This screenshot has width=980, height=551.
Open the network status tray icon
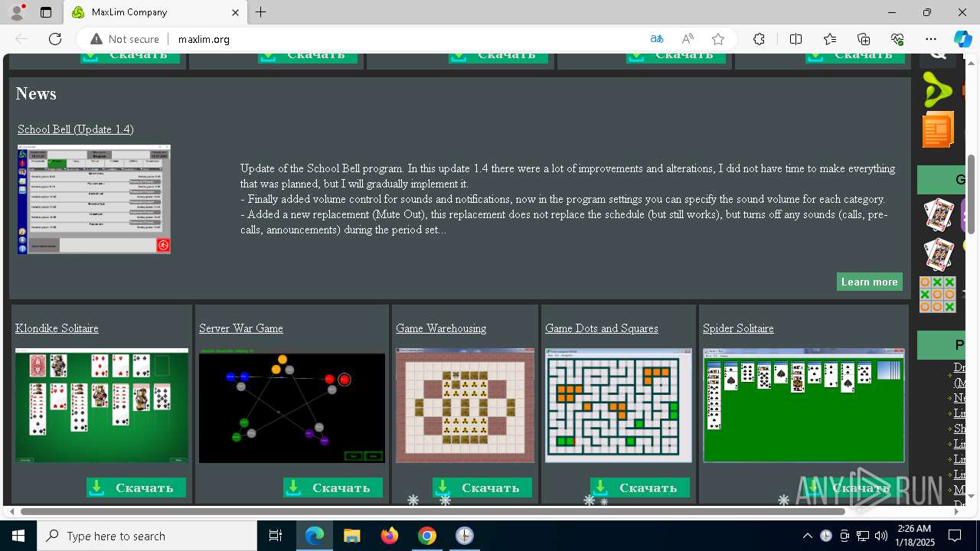coord(863,536)
